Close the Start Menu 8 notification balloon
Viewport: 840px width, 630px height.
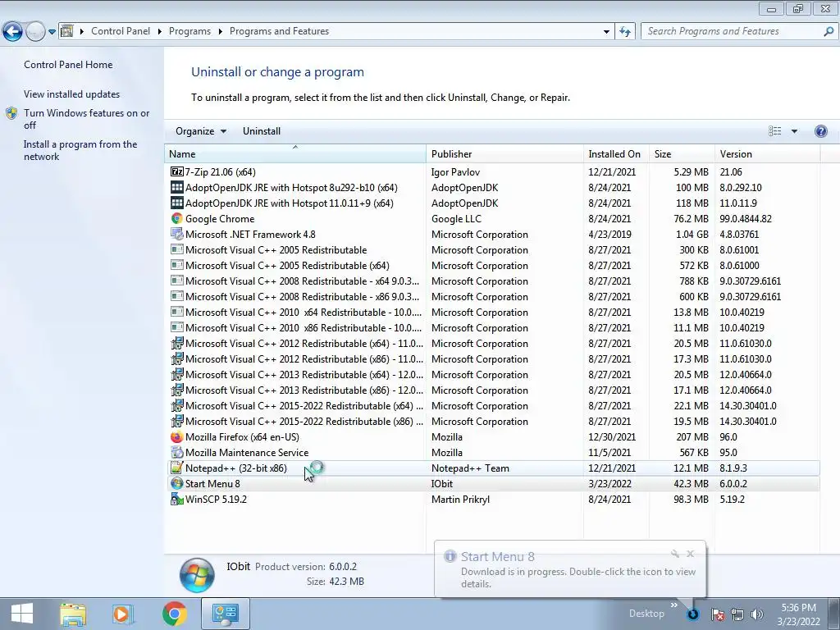(x=691, y=554)
